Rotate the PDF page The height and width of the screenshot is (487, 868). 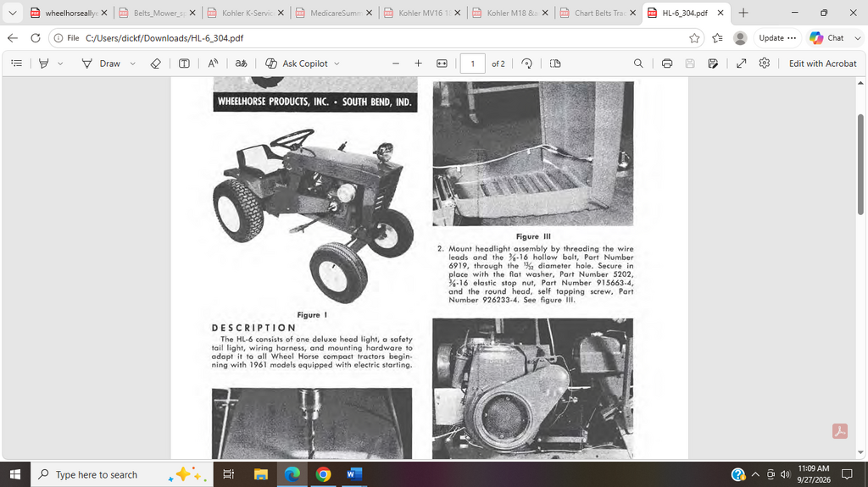click(x=527, y=64)
